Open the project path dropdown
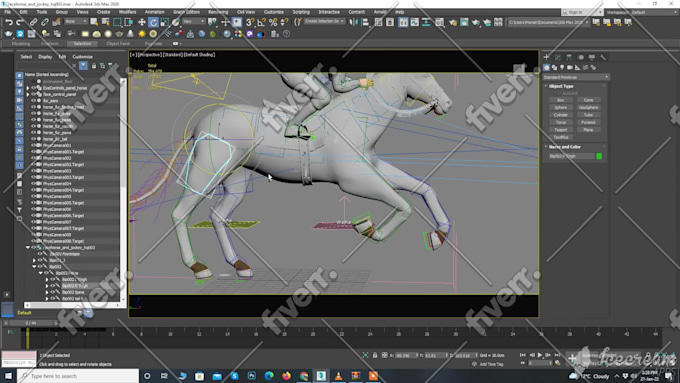This screenshot has height=383, width=680. click(x=548, y=22)
